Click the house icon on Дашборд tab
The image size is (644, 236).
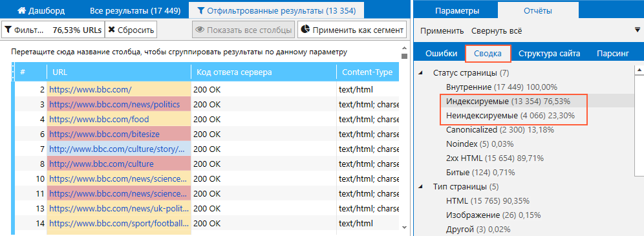(x=22, y=10)
